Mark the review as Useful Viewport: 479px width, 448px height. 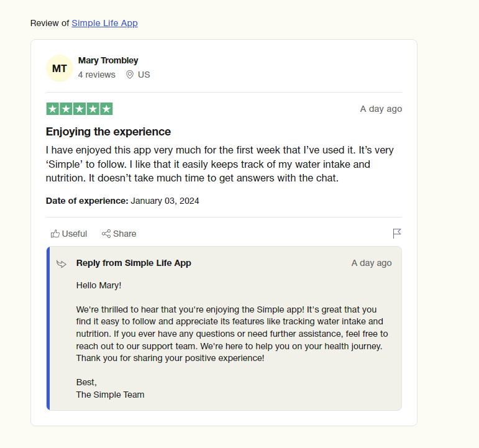[x=69, y=234]
